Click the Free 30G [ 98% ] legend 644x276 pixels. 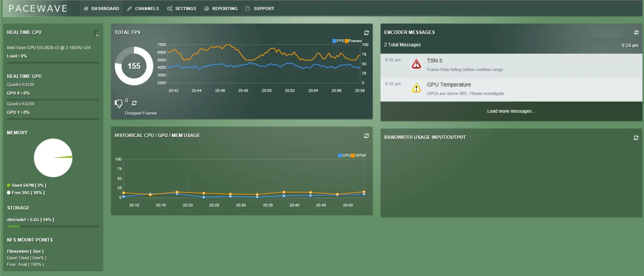tap(26, 193)
